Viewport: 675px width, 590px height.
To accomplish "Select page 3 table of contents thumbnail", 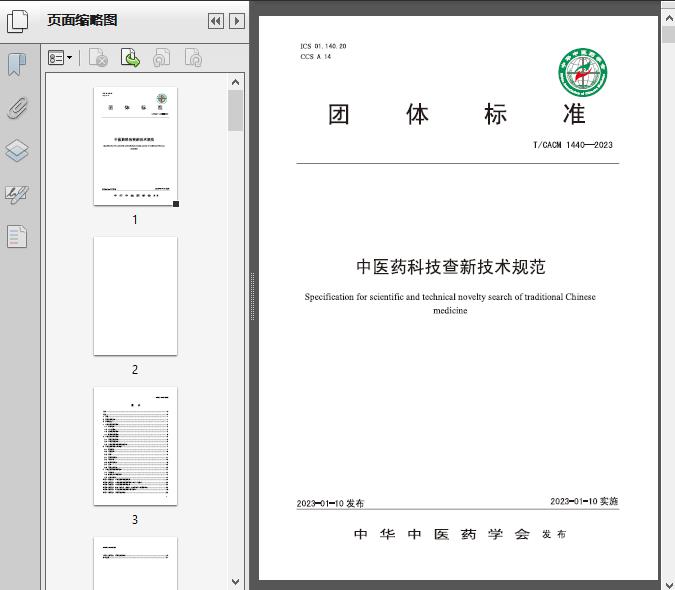I will [135, 446].
